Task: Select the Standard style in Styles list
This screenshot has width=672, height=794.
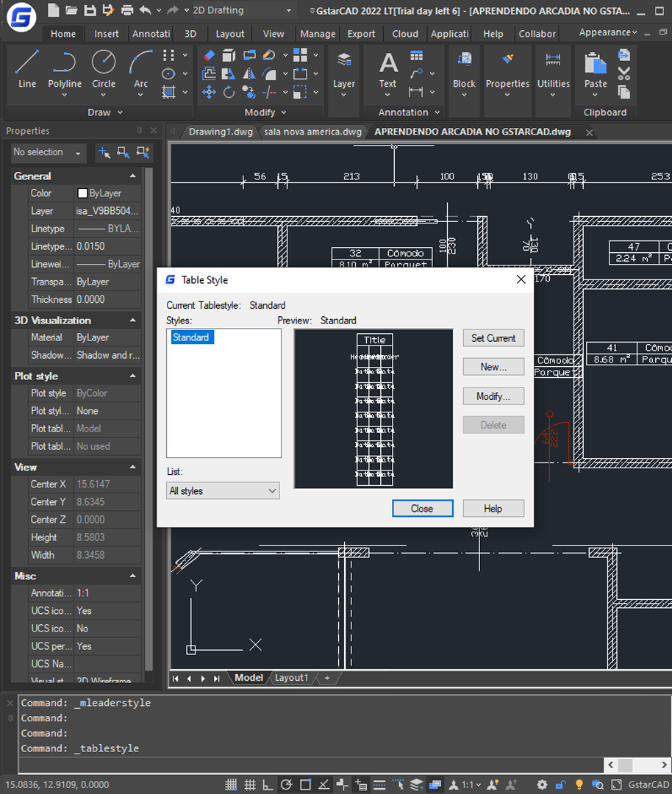Action: [191, 337]
